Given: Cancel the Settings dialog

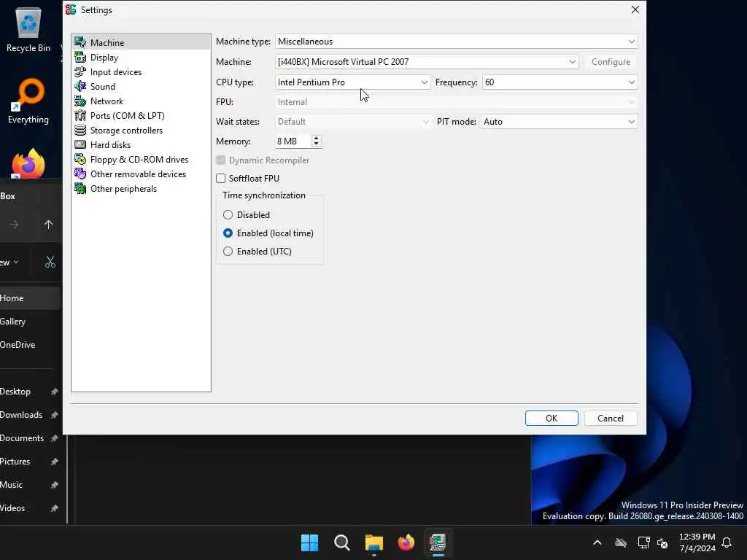Looking at the screenshot, I should tap(611, 418).
